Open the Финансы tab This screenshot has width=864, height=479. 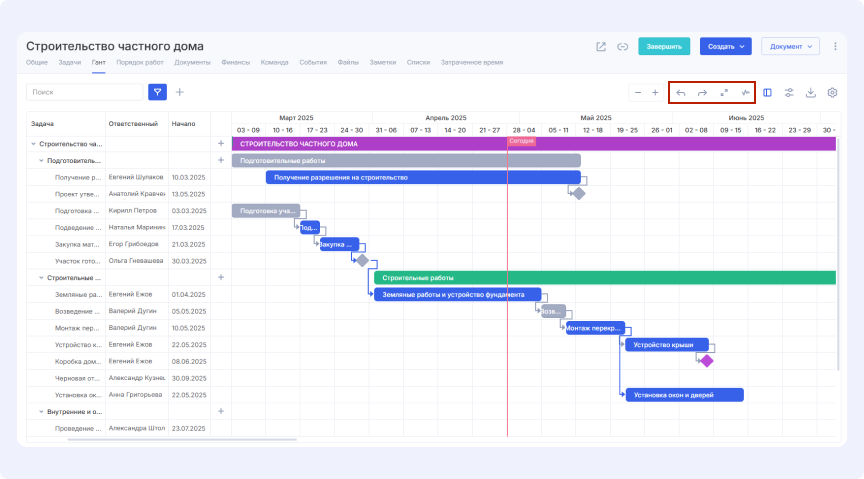236,62
